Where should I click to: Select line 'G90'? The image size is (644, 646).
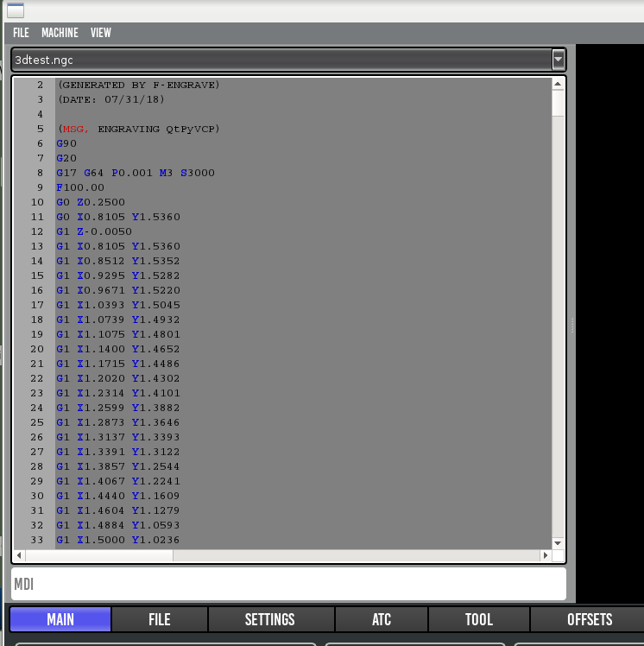(66, 143)
